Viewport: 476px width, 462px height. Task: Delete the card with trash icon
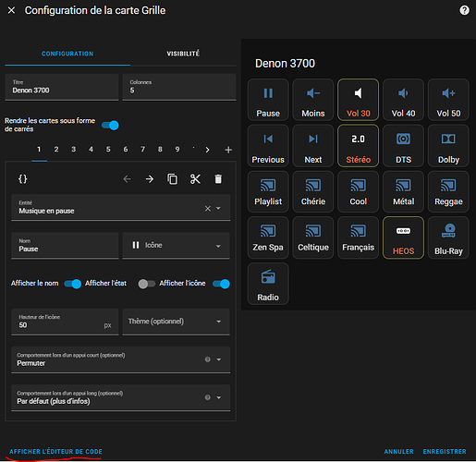point(218,179)
